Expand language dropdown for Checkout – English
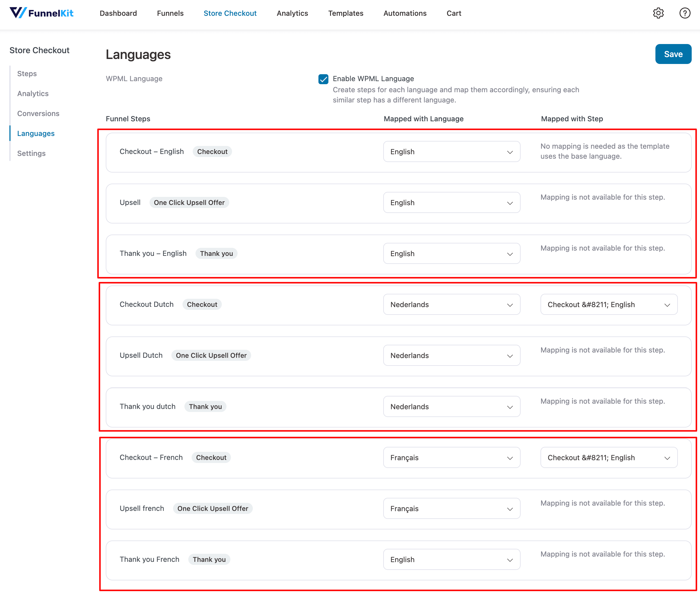This screenshot has width=700, height=602. 451,152
